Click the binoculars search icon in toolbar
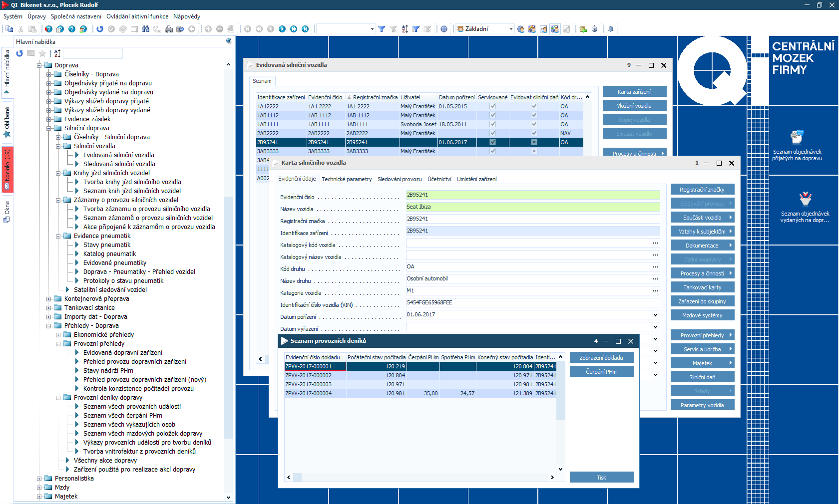The image size is (839, 504). point(145,29)
